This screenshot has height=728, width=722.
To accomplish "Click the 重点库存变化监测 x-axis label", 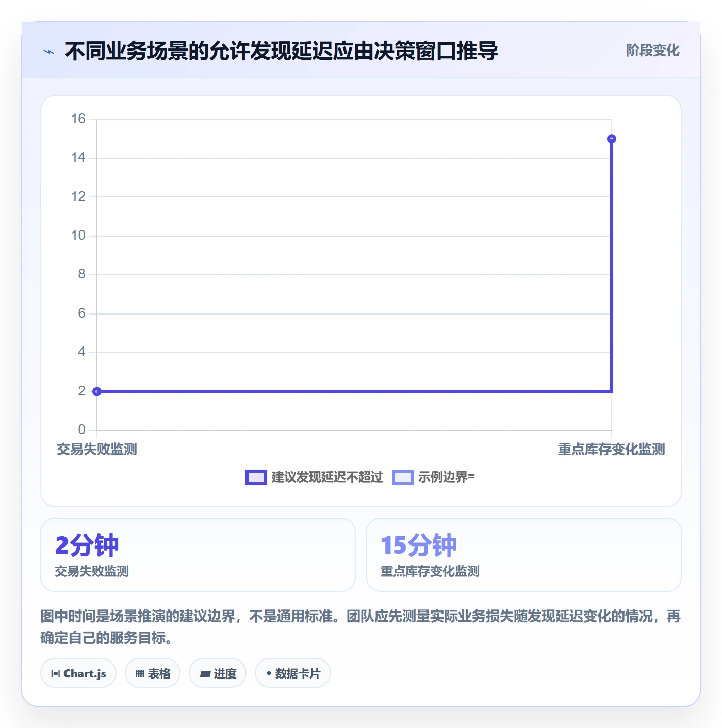I will [612, 450].
